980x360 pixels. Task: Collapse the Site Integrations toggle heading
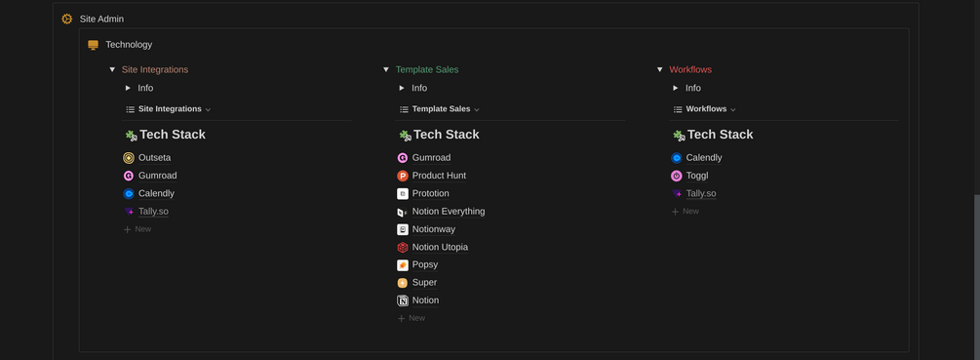pyautogui.click(x=112, y=70)
